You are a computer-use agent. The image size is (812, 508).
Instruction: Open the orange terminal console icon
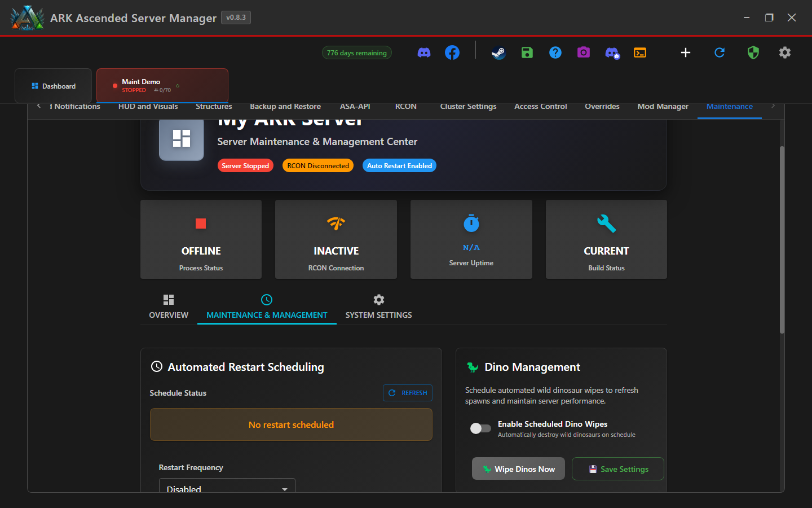(x=640, y=52)
